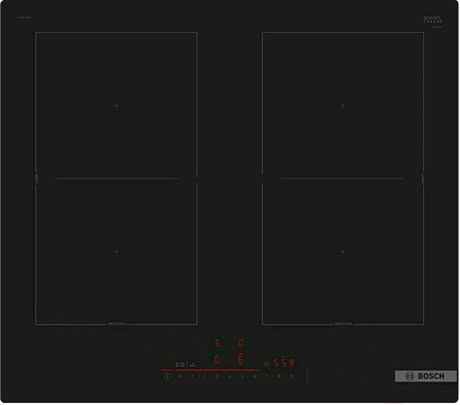Screen dimensions: 460x405
Task: Tap the rear-right cooking zone cross marker
Action: [343, 106]
